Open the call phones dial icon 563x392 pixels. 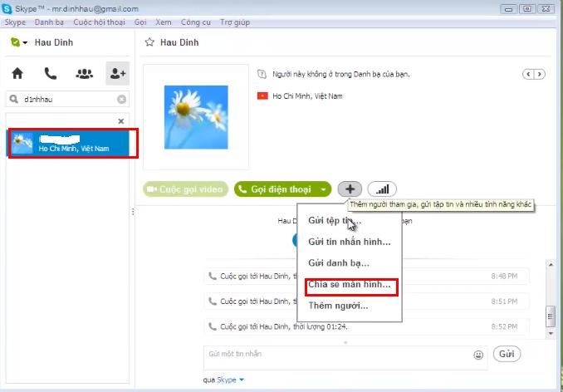(x=51, y=74)
